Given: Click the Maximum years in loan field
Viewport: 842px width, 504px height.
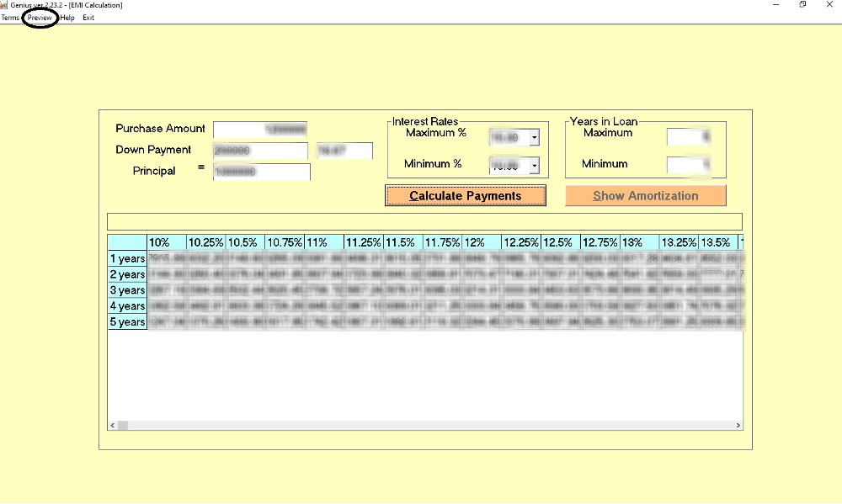Looking at the screenshot, I should (689, 136).
